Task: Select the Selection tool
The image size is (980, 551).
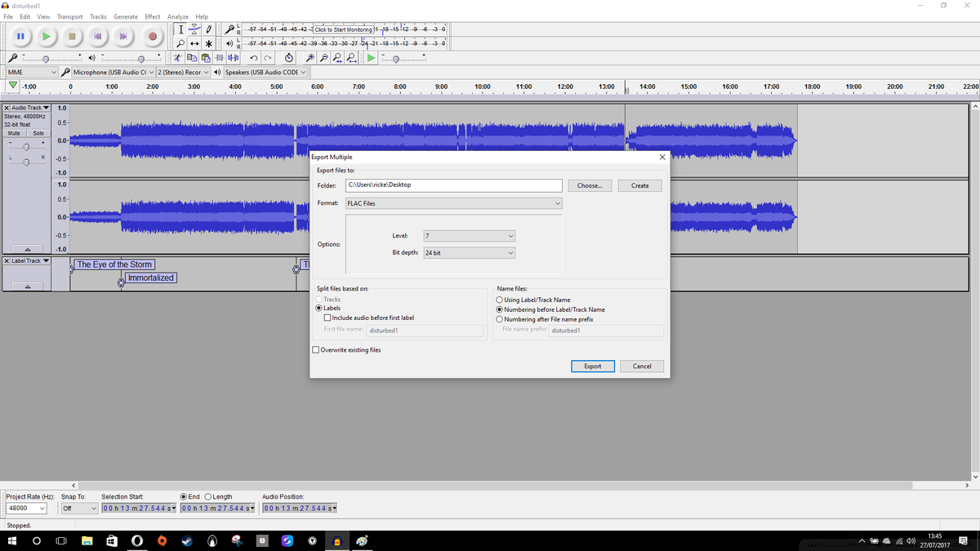Action: click(181, 29)
